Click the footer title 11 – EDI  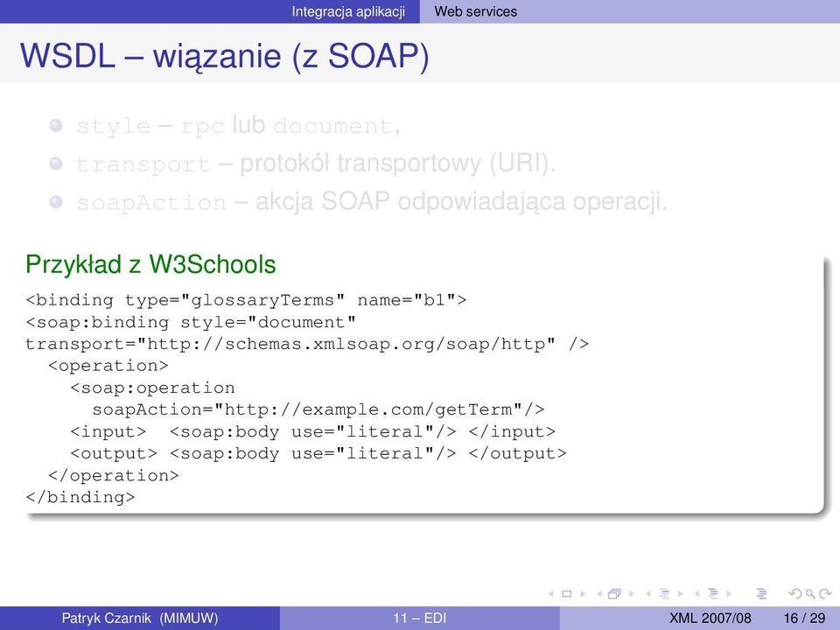coord(419,619)
